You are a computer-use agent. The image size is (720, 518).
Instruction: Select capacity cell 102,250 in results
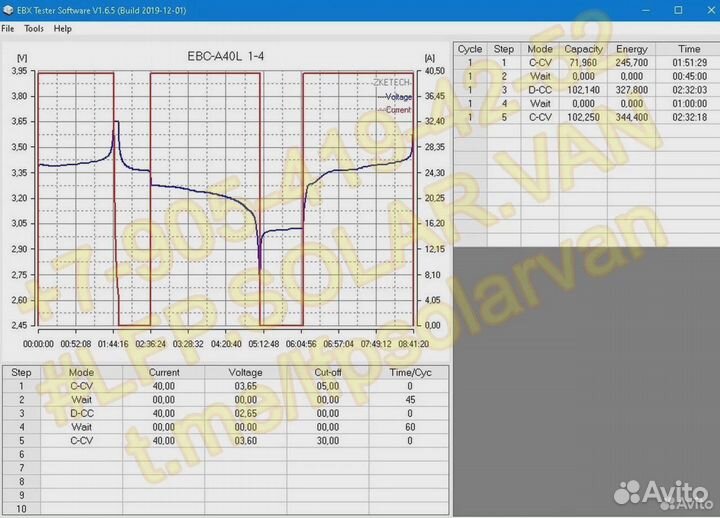point(583,117)
